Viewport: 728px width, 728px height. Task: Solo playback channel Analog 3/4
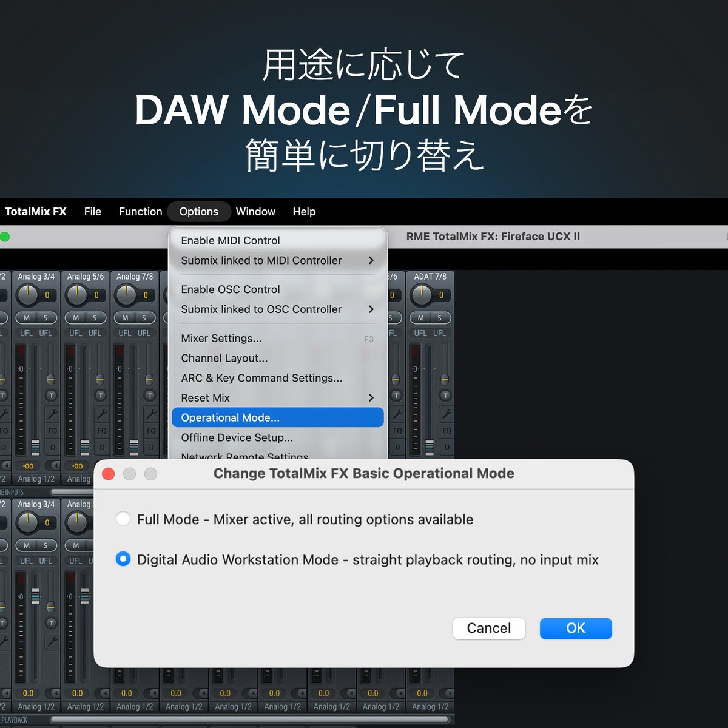point(45,545)
